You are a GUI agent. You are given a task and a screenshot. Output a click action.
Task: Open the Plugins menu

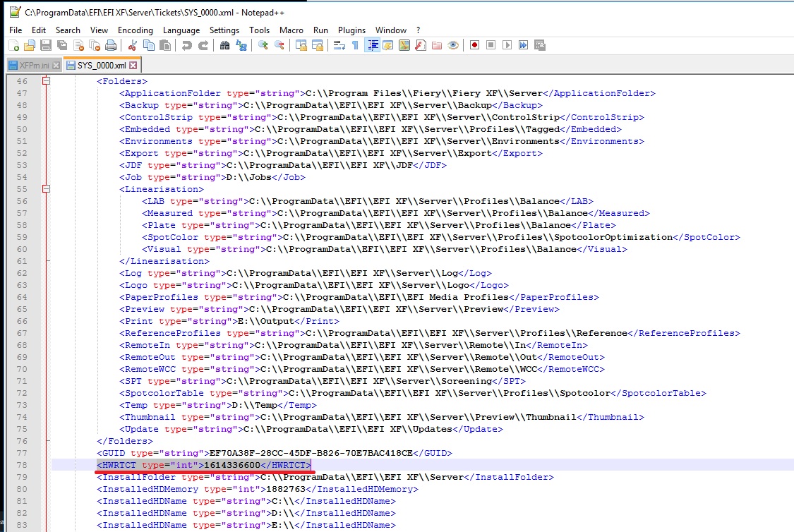(x=351, y=30)
